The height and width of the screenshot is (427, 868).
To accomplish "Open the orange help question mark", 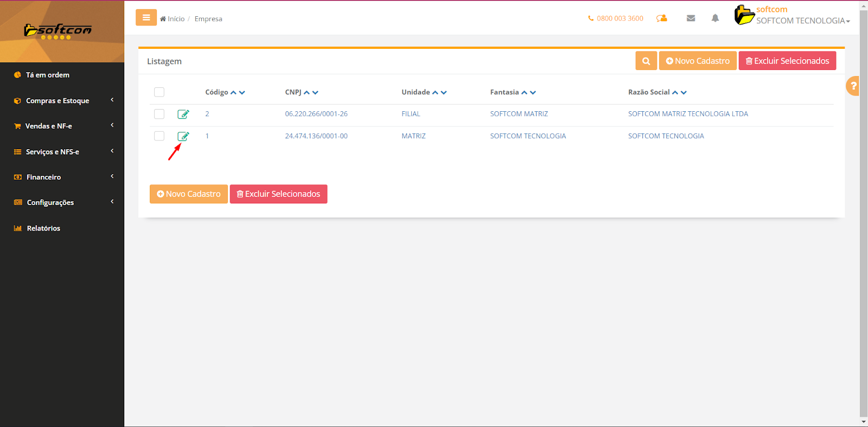I will (x=853, y=86).
